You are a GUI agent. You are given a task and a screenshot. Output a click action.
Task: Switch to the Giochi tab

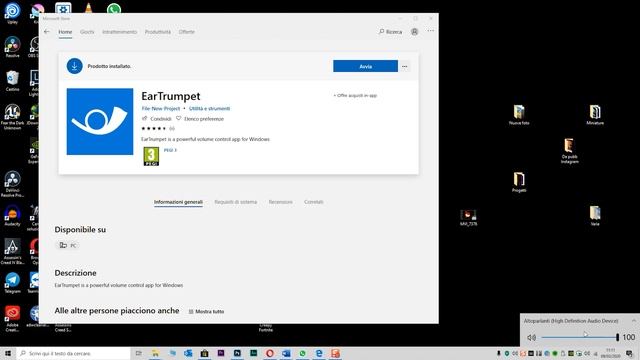point(87,32)
